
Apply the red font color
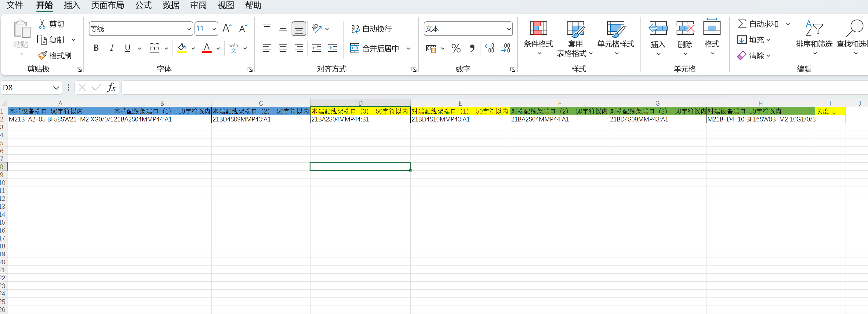click(x=207, y=48)
